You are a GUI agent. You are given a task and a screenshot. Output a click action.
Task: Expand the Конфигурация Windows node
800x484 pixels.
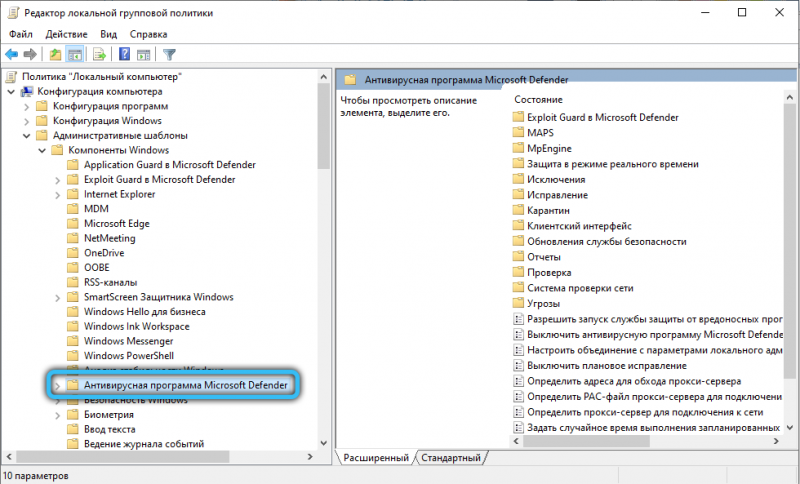point(27,121)
